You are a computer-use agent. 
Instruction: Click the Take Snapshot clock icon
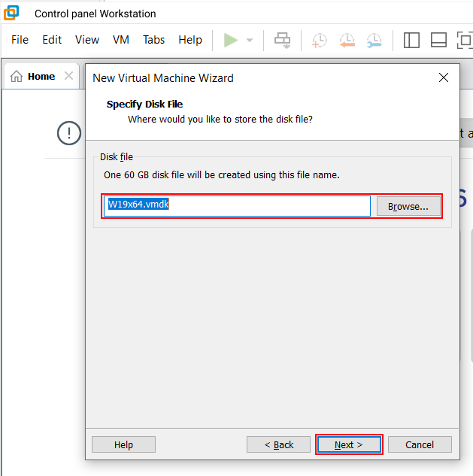[x=320, y=40]
